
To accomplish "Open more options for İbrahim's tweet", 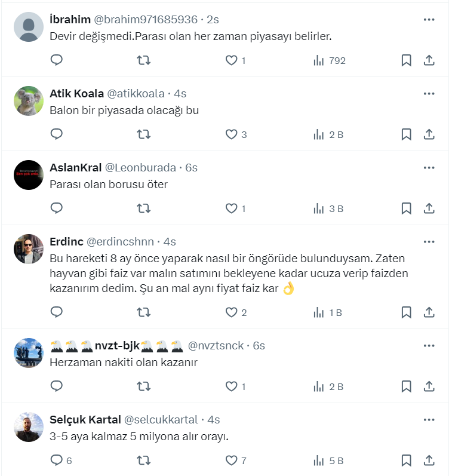I will click(429, 20).
